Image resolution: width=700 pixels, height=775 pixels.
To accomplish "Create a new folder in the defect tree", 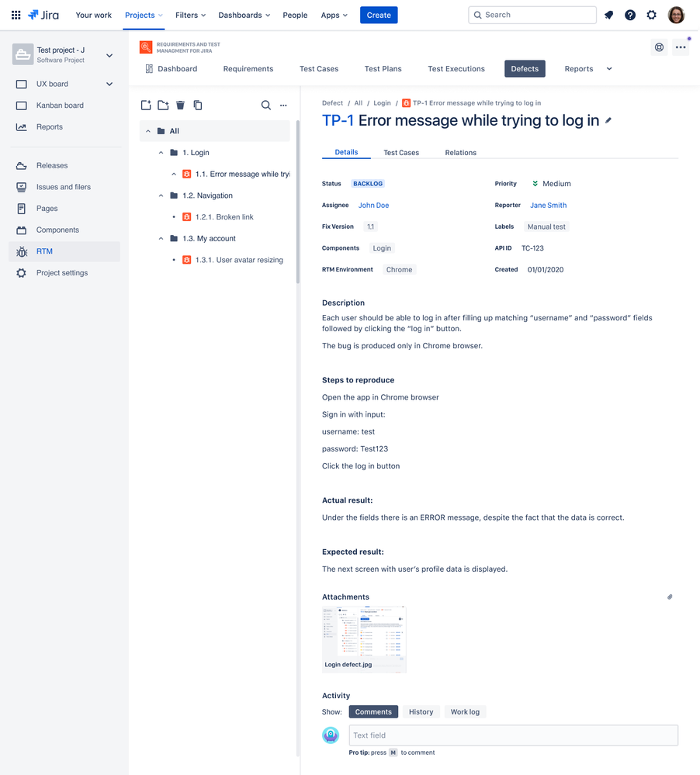I will (x=164, y=105).
